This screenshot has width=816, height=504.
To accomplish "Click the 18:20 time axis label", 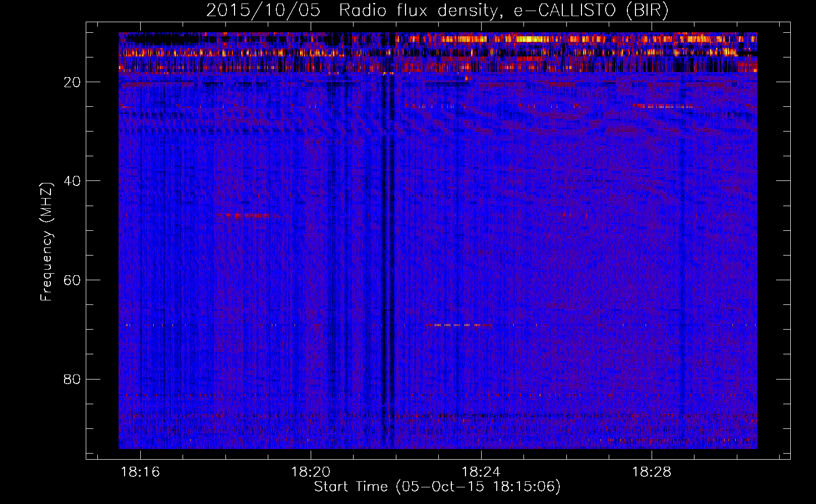I will [x=311, y=472].
